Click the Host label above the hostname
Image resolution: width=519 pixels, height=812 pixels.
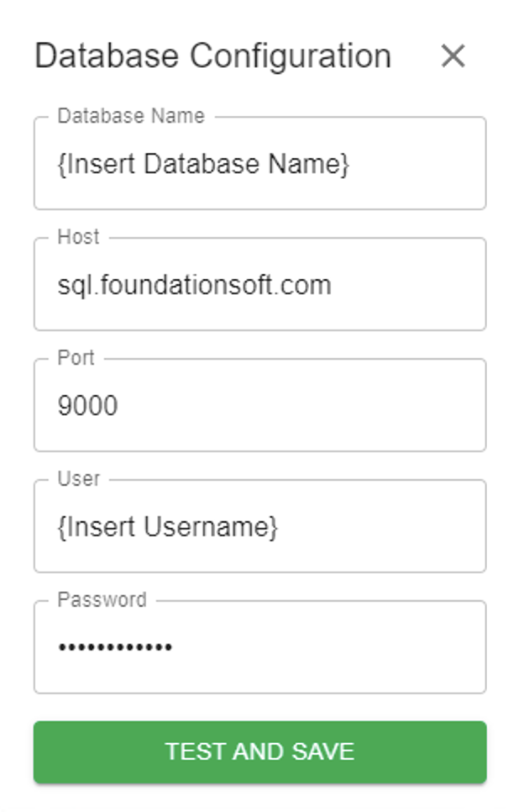pyautogui.click(x=76, y=236)
